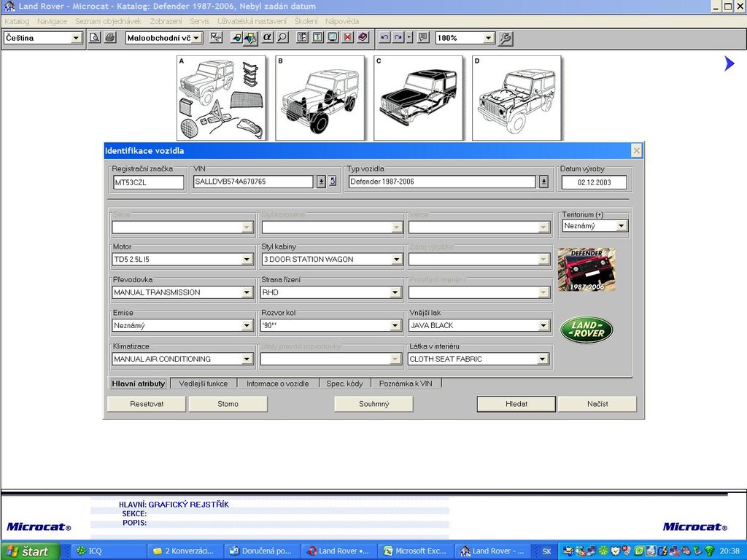Select vehicle thumbnail B with chassis view
The width and height of the screenshot is (747, 560).
pos(320,98)
